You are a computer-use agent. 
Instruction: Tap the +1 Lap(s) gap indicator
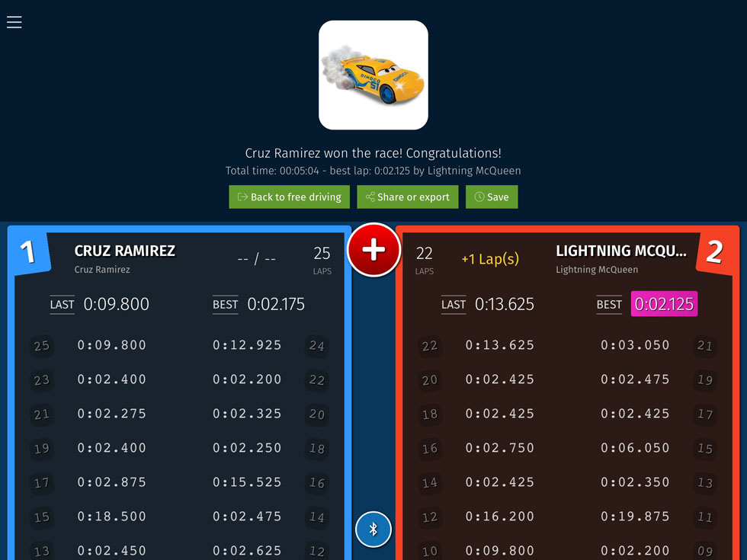(490, 258)
